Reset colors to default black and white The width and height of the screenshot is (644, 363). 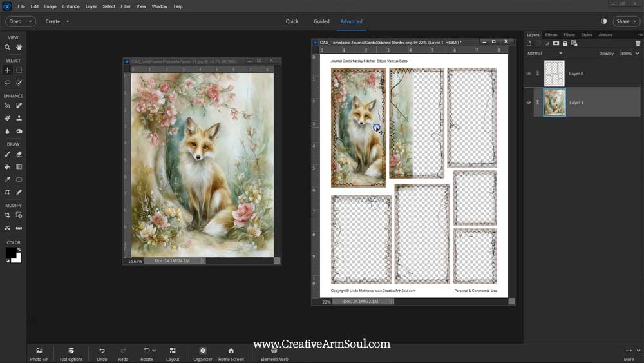click(x=7, y=260)
